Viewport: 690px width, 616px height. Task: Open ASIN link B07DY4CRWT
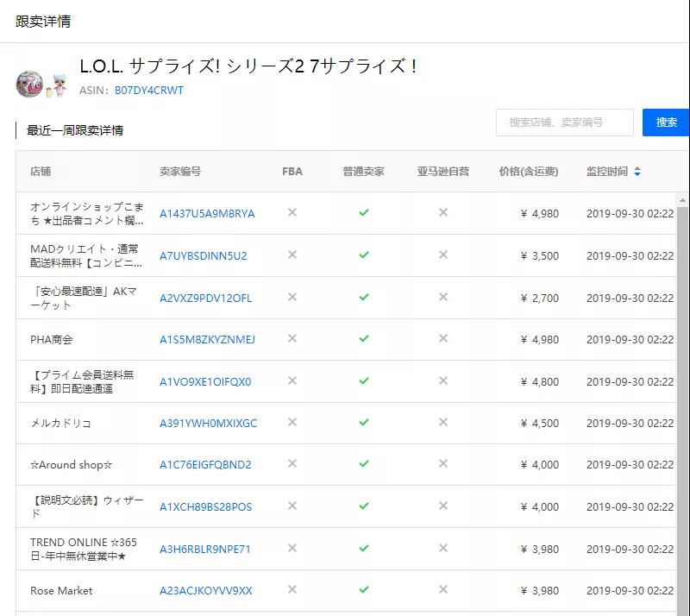(x=148, y=91)
